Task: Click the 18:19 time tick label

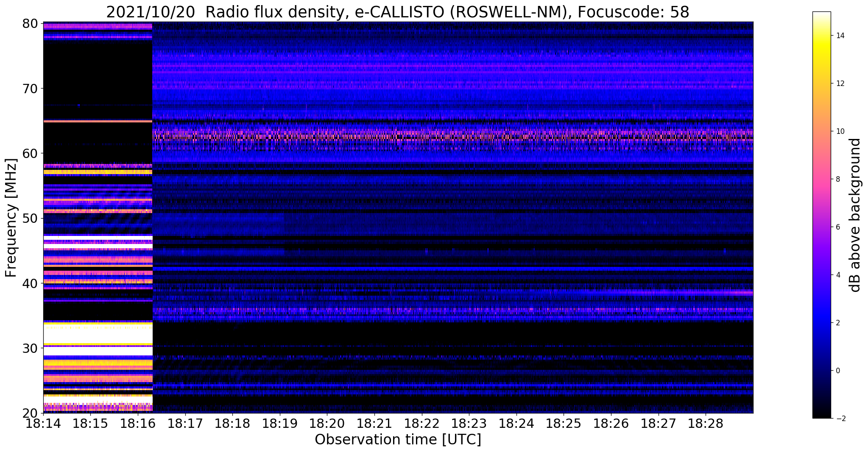Action: [x=280, y=423]
